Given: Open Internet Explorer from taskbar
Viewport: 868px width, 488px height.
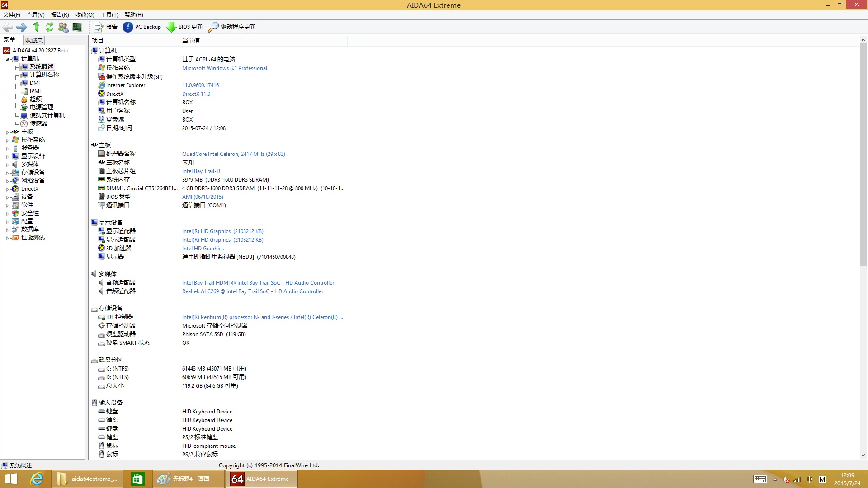Looking at the screenshot, I should [37, 479].
